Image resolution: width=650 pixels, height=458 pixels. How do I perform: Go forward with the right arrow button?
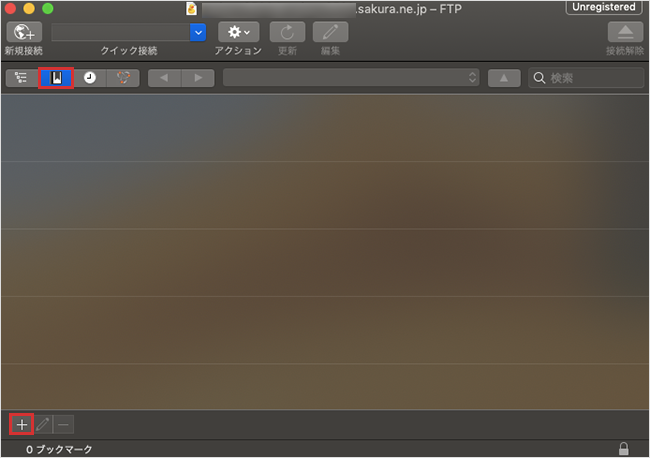198,78
